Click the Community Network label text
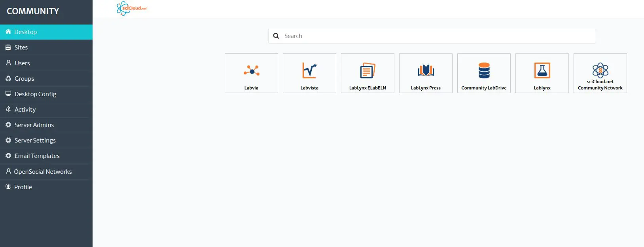Viewport: 644px width, 247px height. (x=600, y=88)
